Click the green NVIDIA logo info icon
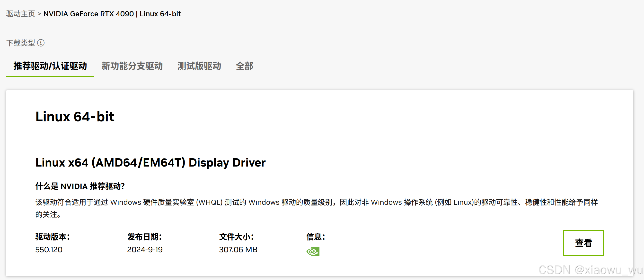 [x=313, y=252]
